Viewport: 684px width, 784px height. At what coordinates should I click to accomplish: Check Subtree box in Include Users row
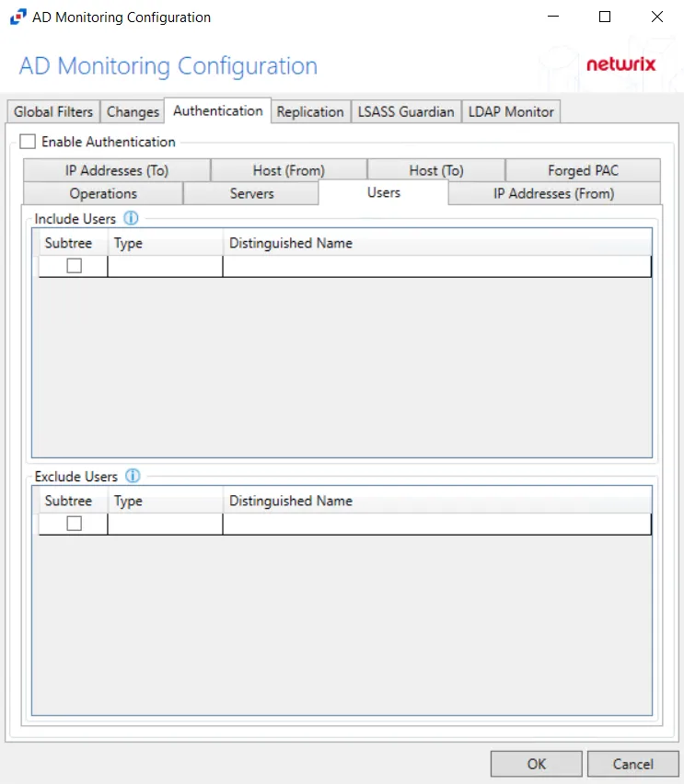74,266
